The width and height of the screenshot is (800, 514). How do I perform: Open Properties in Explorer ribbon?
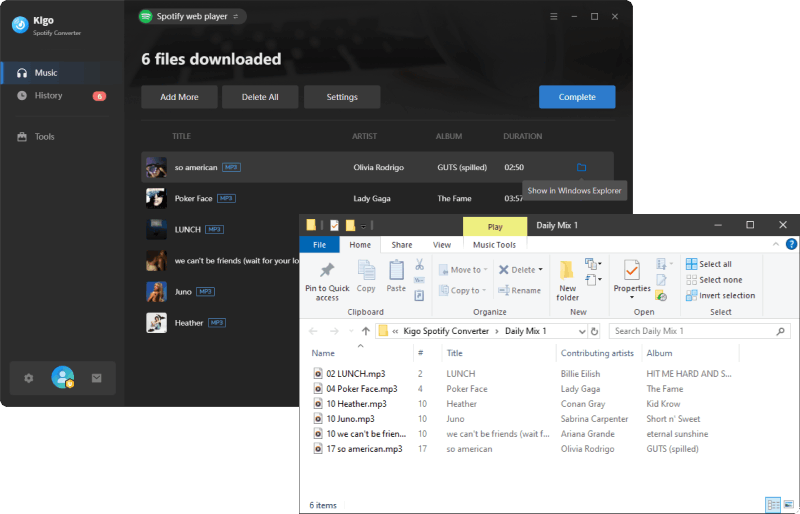(632, 279)
